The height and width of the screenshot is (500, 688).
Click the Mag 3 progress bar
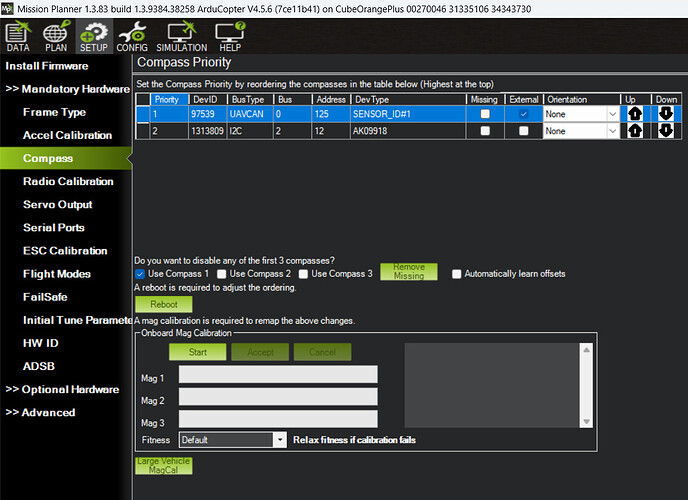click(x=278, y=419)
